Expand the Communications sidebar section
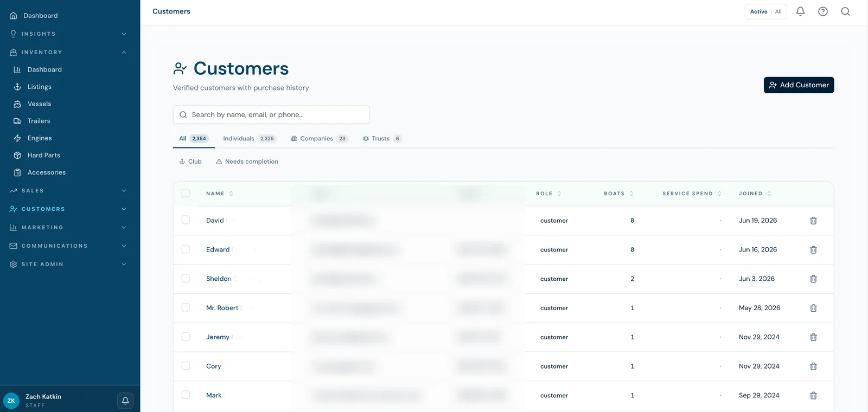The width and height of the screenshot is (868, 412). pyautogui.click(x=69, y=246)
